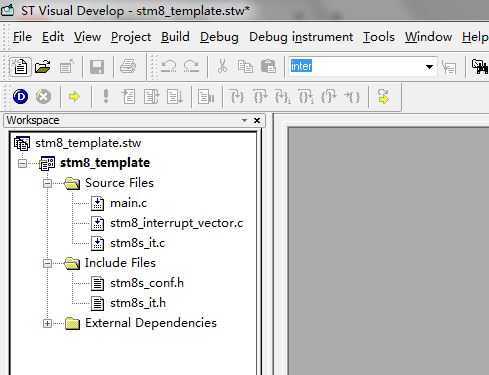
Task: Select stm8s_it.h header file
Action: click(x=138, y=303)
